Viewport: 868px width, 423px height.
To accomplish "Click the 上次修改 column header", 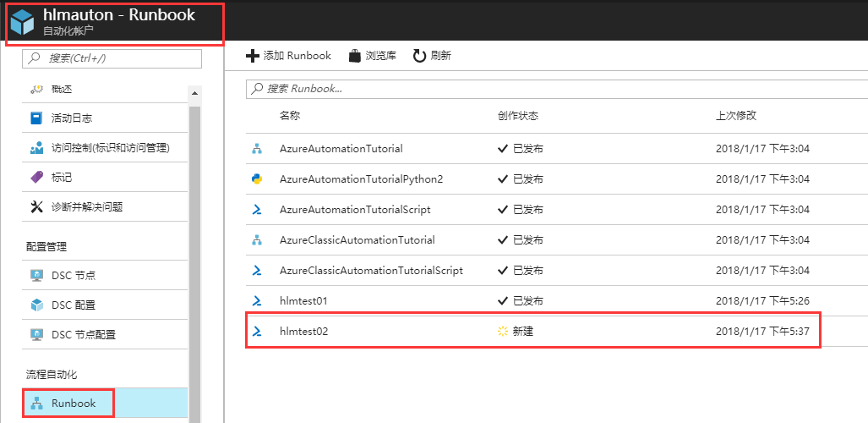I will coord(736,116).
